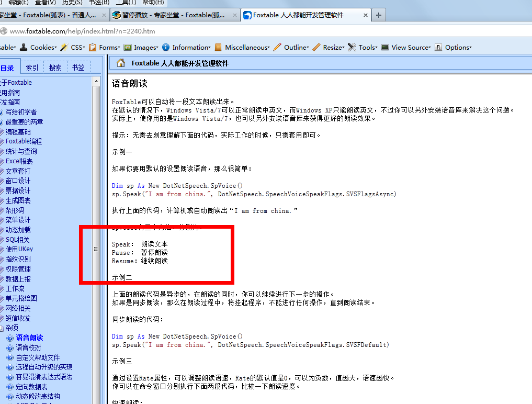Open the SQL相关 tree entry
532x404 pixels.
(18, 240)
